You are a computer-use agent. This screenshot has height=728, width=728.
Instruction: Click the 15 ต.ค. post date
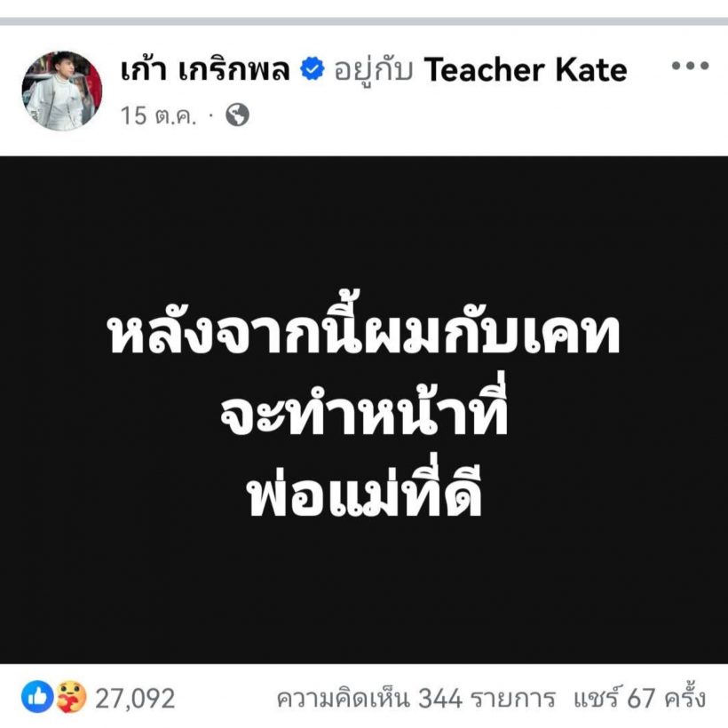pos(158,115)
